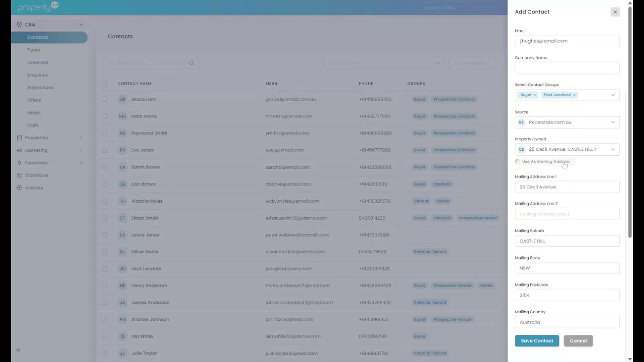Click the GR avatar for Grace Lam
Image resolution: width=644 pixels, height=362 pixels.
point(122,100)
